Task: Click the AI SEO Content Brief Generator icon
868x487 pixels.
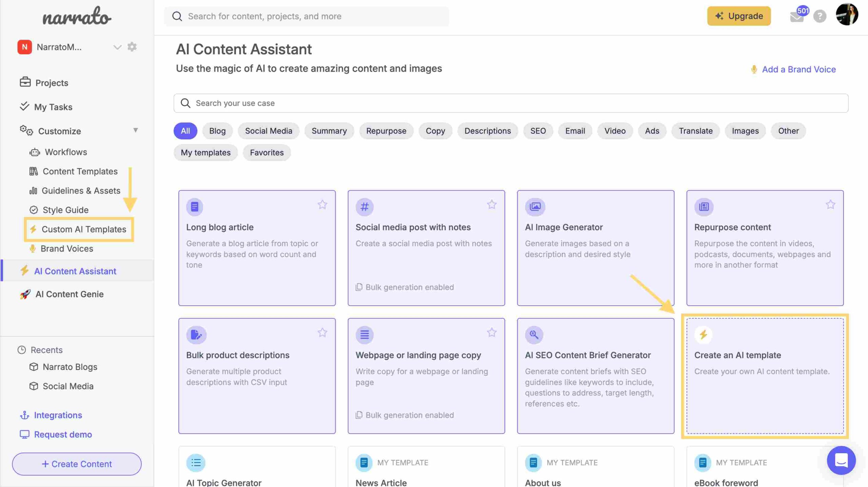Action: tap(534, 335)
